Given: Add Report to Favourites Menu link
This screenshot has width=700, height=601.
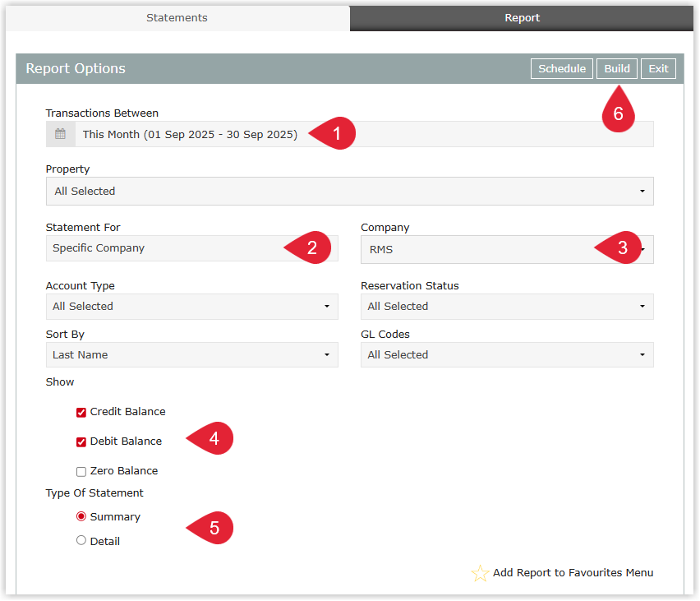Looking at the screenshot, I should tap(573, 573).
